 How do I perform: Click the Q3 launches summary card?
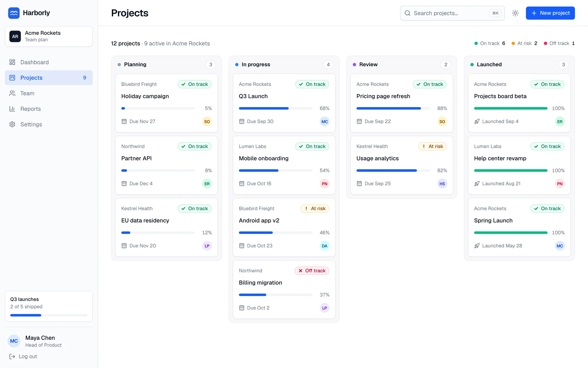point(49,306)
